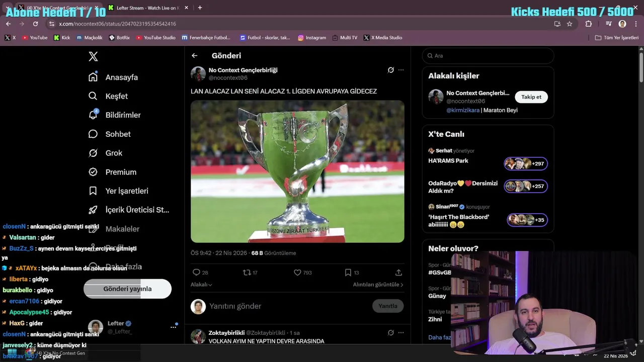Go back with Gönderi arrow
This screenshot has height=362, width=644.
[195, 56]
